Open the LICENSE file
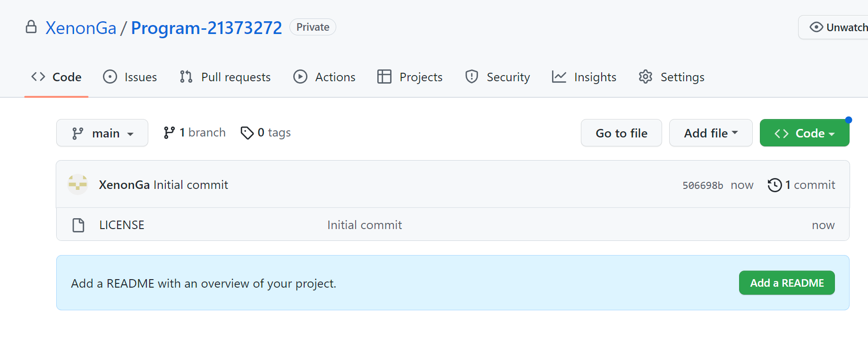The height and width of the screenshot is (341, 868). click(122, 225)
